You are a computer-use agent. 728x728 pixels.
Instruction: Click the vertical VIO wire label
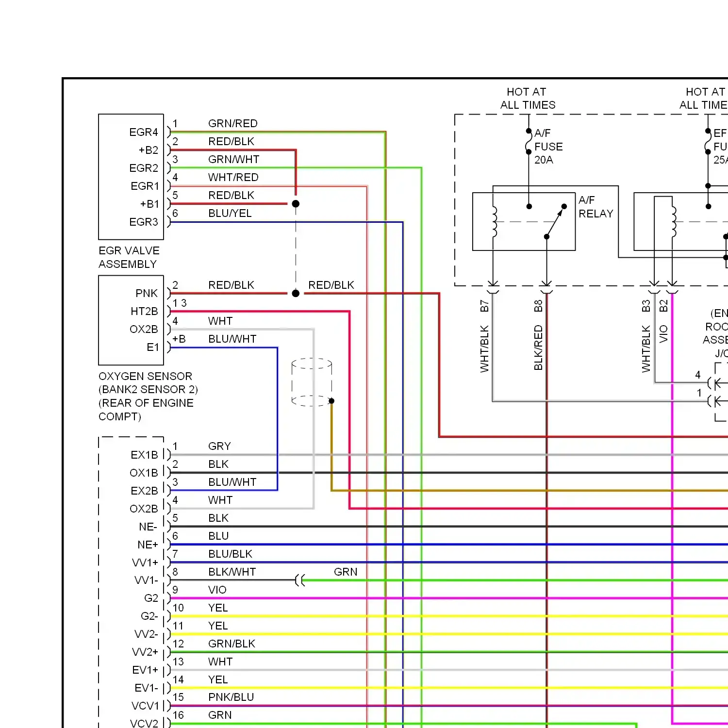point(663,334)
